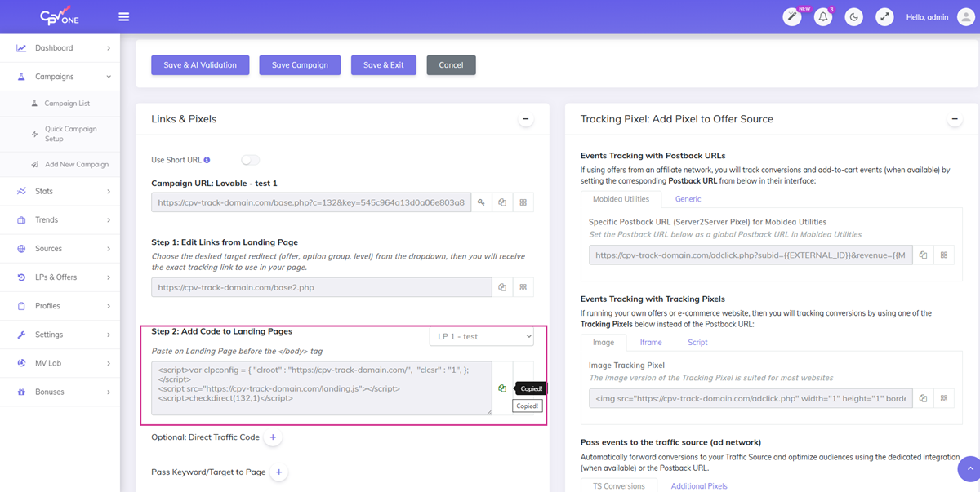
Task: Expand Optional: Direct Traffic Code
Action: tap(274, 437)
